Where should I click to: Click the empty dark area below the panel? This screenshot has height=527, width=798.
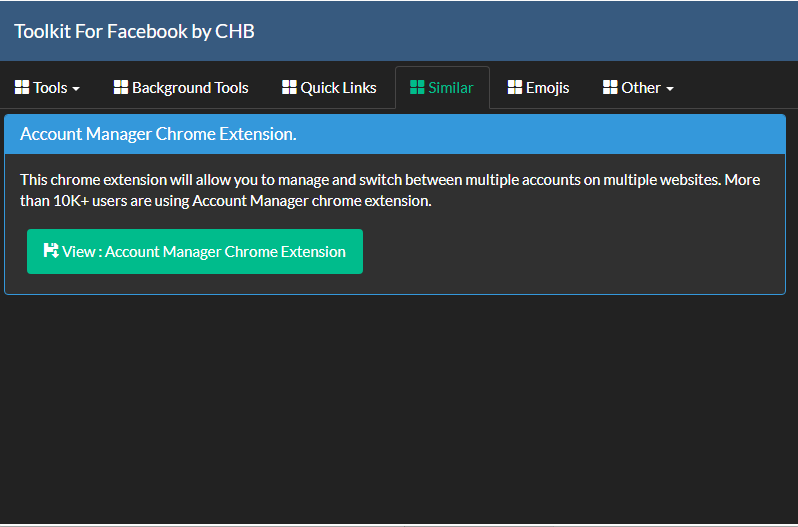399,407
